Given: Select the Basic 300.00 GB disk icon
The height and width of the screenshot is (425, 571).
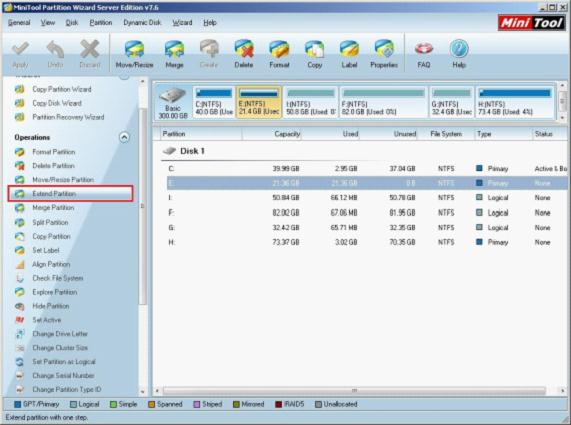Looking at the screenshot, I should click(x=173, y=103).
